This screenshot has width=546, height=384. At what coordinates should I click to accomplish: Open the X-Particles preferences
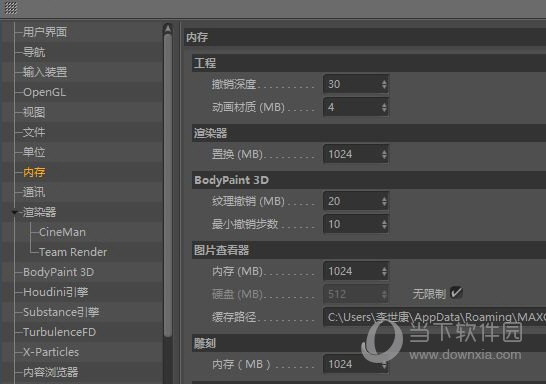51,352
